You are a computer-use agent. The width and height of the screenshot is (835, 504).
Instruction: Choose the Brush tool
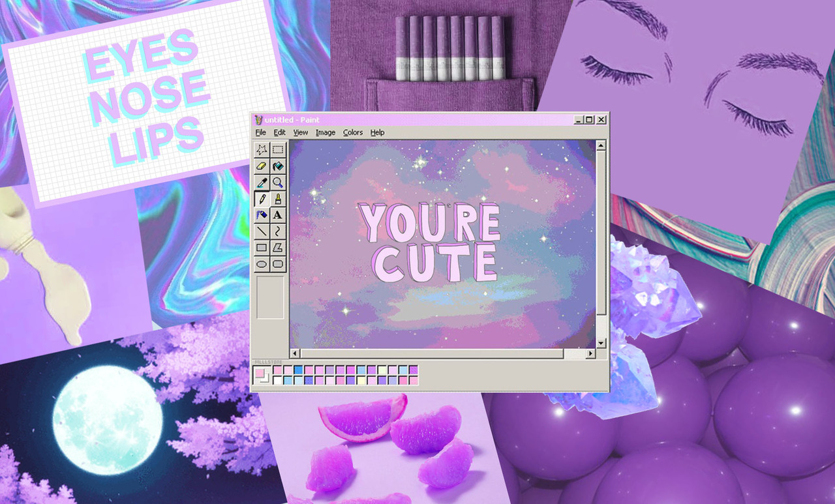(278, 198)
